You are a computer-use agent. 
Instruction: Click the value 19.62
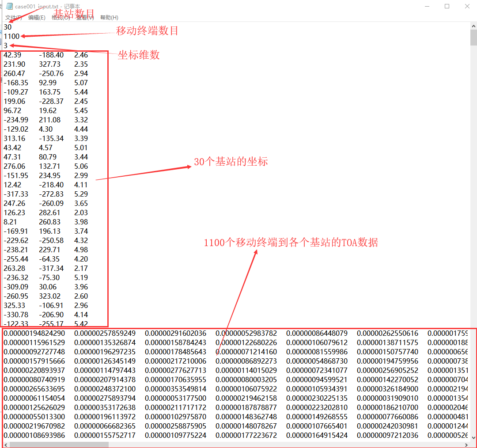click(x=48, y=111)
